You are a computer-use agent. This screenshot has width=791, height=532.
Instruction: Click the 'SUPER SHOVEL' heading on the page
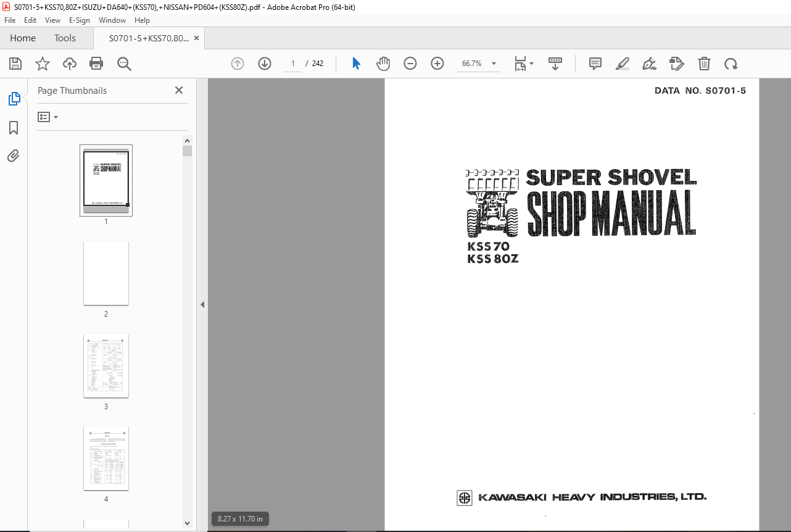611,177
